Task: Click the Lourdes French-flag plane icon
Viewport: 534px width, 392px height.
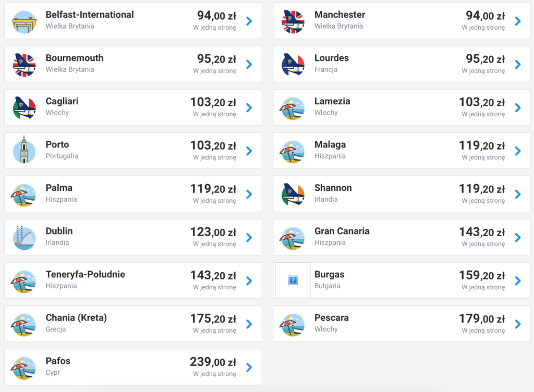Action: pos(293,65)
